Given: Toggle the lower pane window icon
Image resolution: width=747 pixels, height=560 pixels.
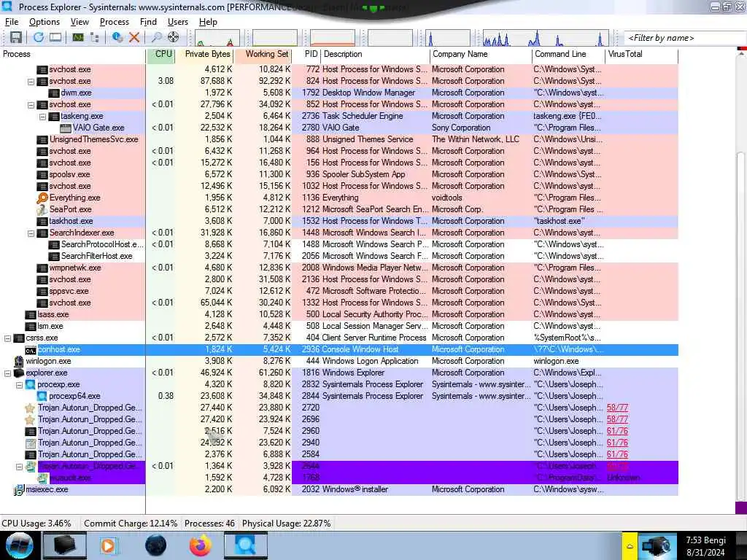Looking at the screenshot, I should point(55,37).
